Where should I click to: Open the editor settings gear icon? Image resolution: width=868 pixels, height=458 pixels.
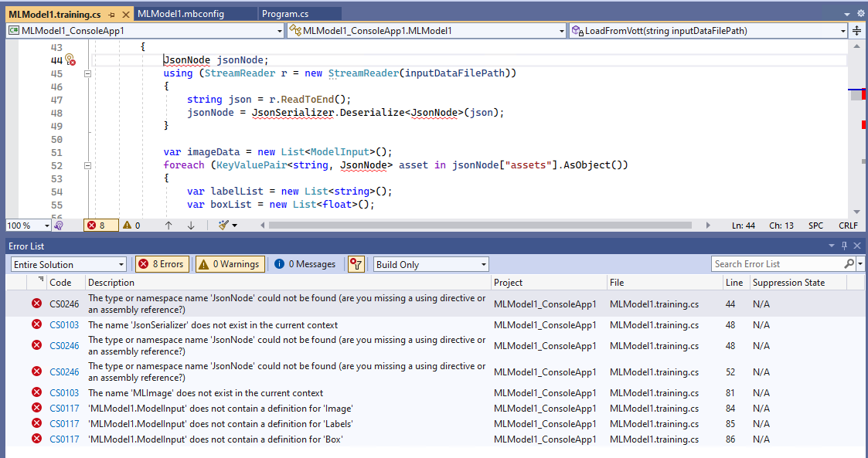click(860, 13)
